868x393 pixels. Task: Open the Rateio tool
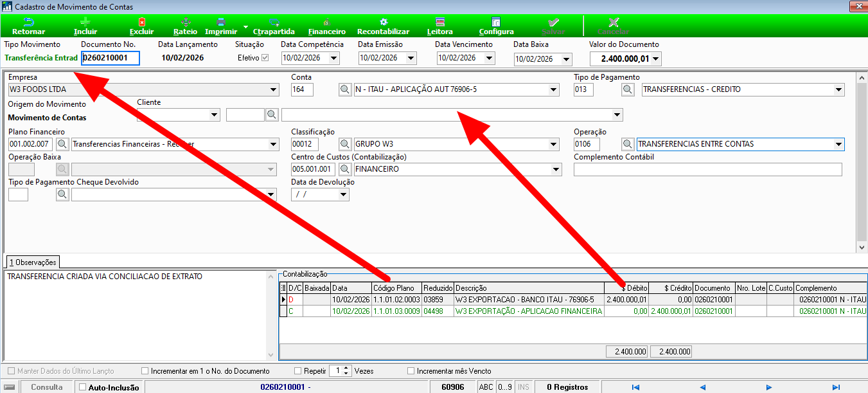tap(186, 26)
